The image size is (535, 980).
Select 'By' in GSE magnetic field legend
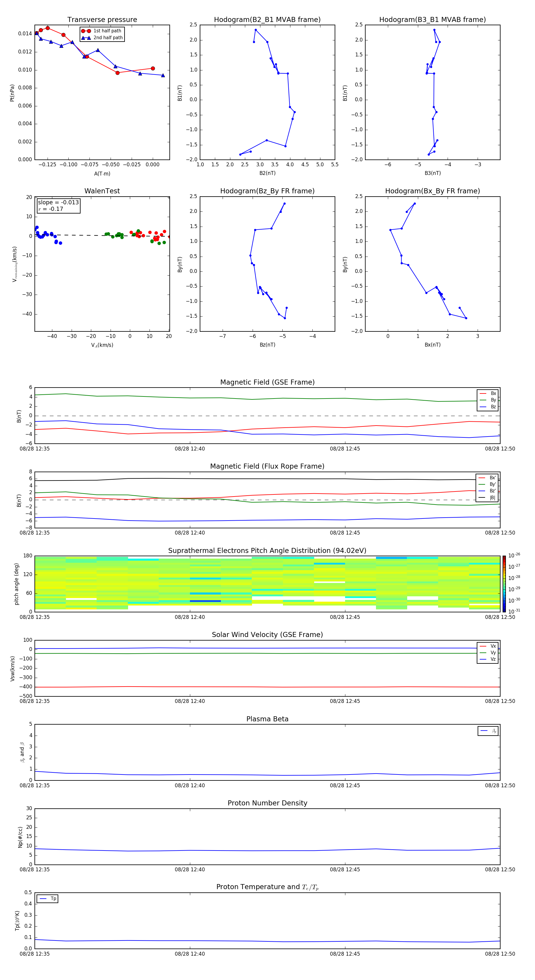pos(488,400)
